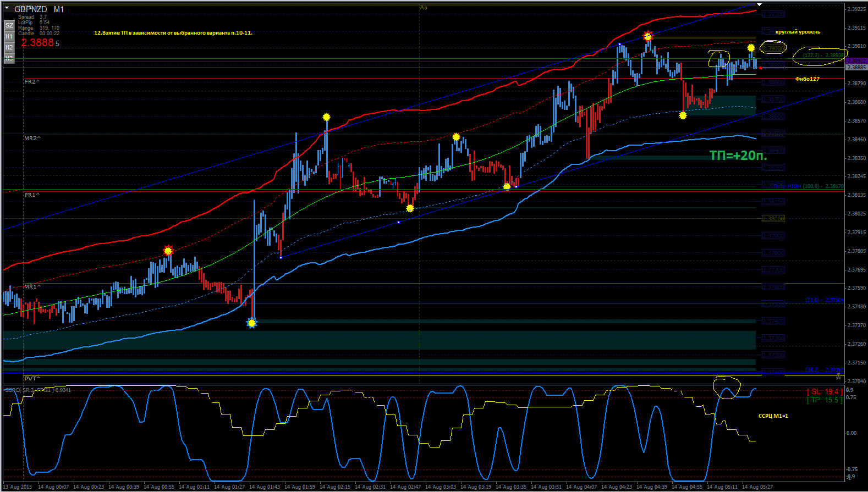This screenshot has height=492, width=868.
Task: Click the H1 button on the chart
Action: coord(9,36)
